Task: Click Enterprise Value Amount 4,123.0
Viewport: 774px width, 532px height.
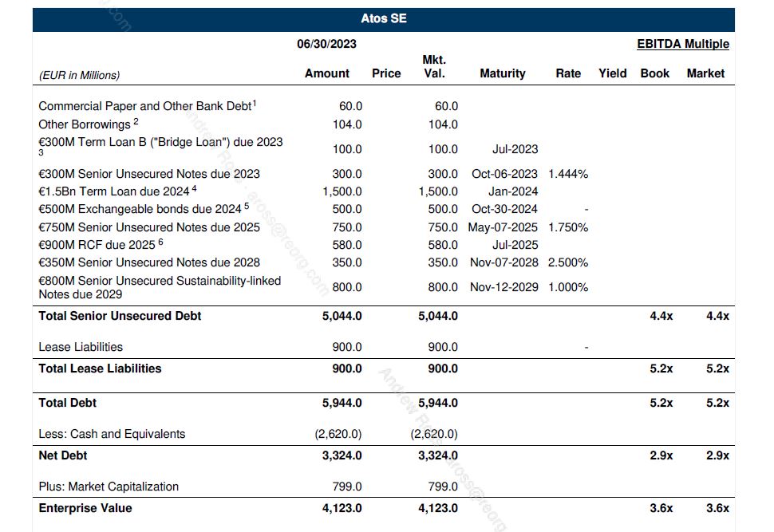Action: pyautogui.click(x=342, y=508)
